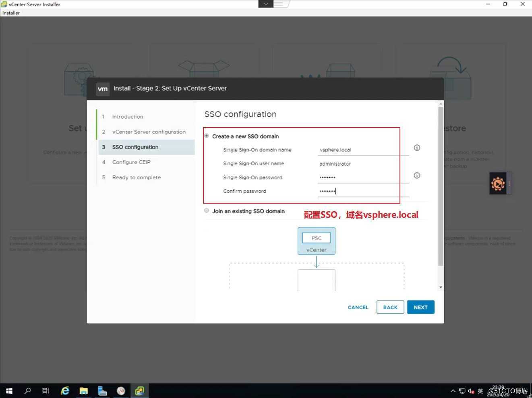Click the vm logo in the dialog header

[x=103, y=89]
